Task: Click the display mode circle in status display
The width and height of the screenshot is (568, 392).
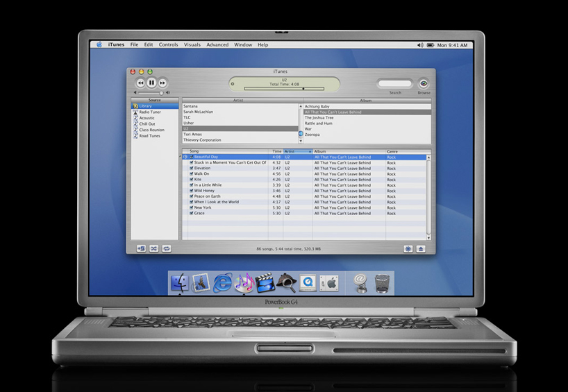Action: point(233,84)
